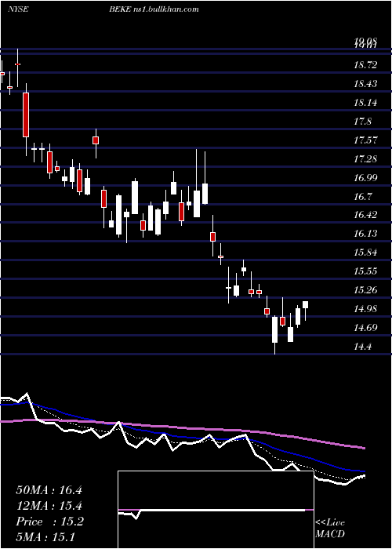Click the 17.8 price axis label
The height and width of the screenshot is (549, 392).
[362, 122]
